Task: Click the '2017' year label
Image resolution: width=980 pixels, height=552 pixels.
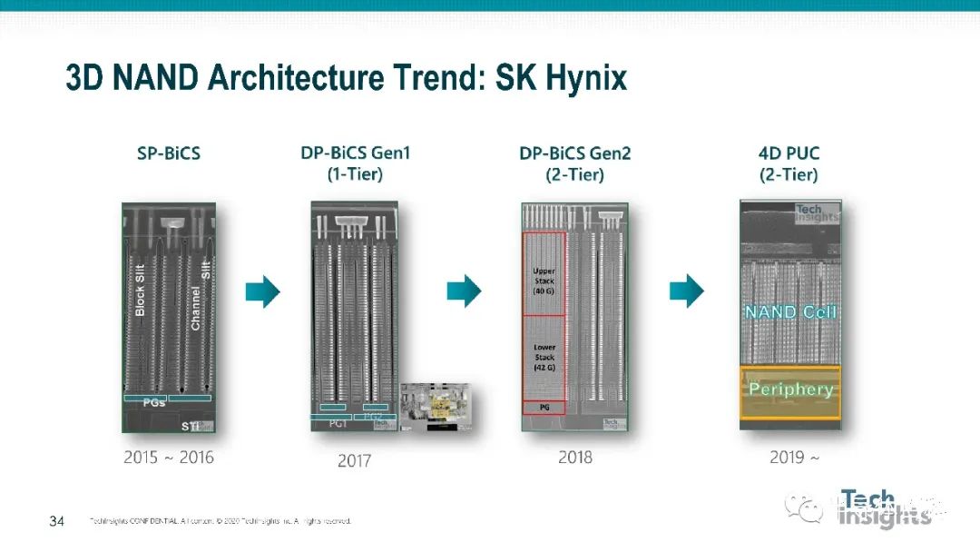Action: 355,460
